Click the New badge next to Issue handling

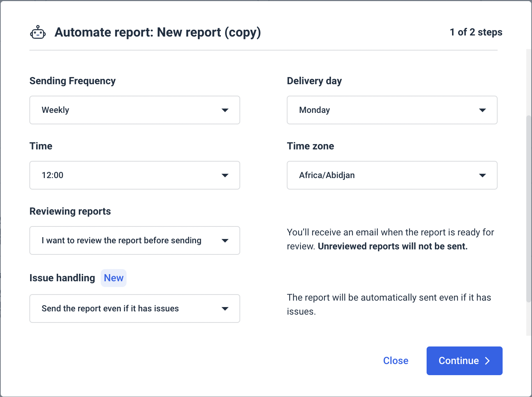(x=113, y=278)
